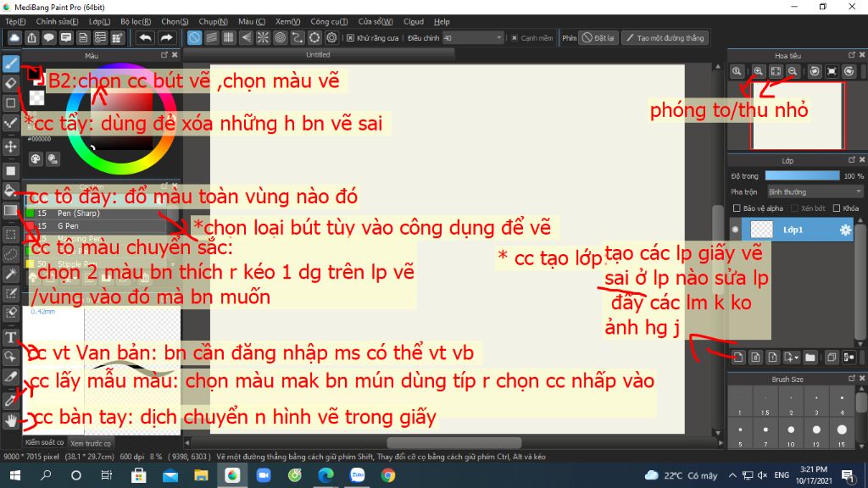The height and width of the screenshot is (488, 868).
Task: Click Tạo một đường thẳng button
Action: click(665, 38)
